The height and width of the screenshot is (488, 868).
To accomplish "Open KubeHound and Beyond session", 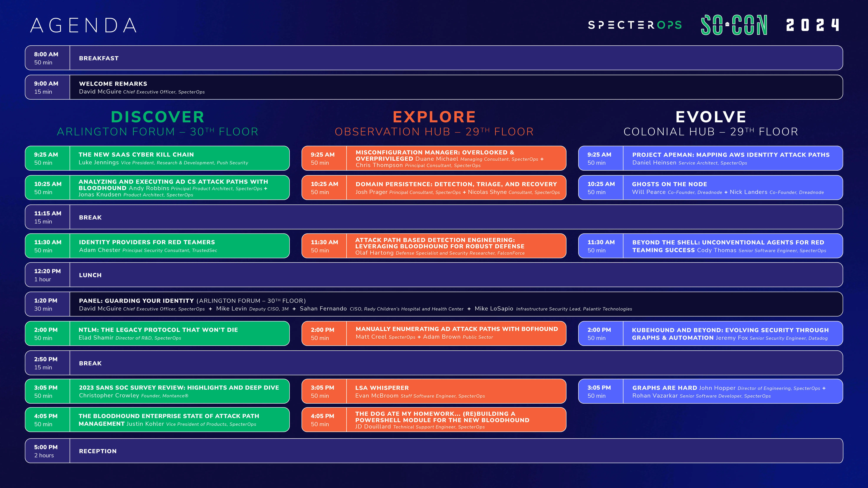I will coord(711,333).
